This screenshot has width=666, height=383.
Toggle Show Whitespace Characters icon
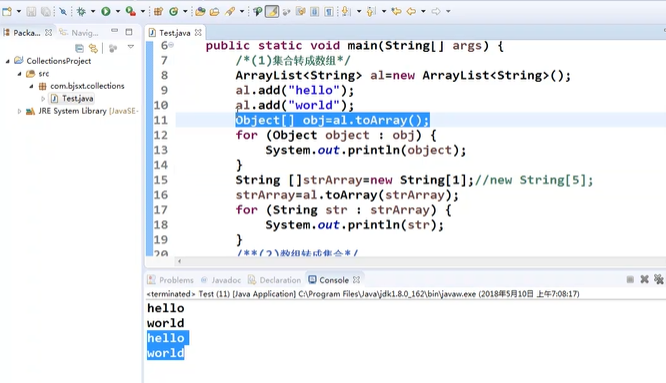point(329,11)
